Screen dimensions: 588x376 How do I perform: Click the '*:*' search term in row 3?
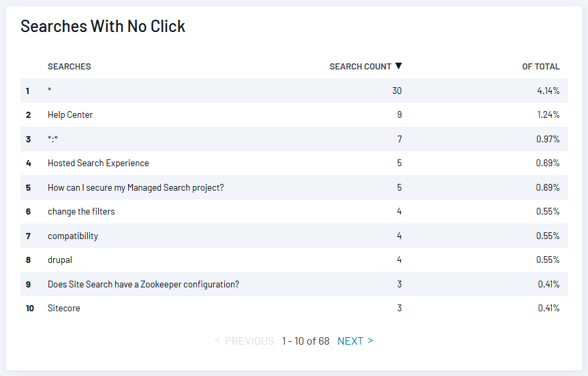pos(53,139)
